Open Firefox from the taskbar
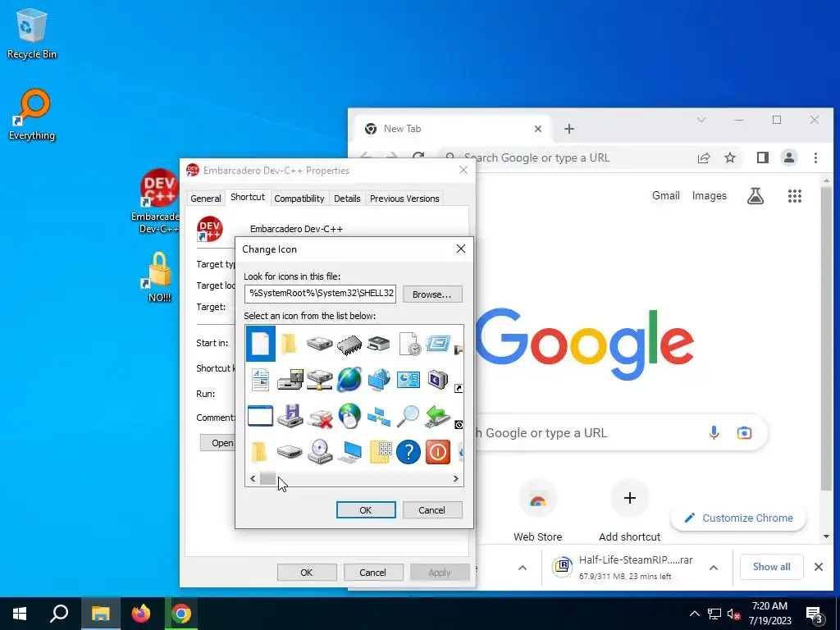 click(141, 614)
